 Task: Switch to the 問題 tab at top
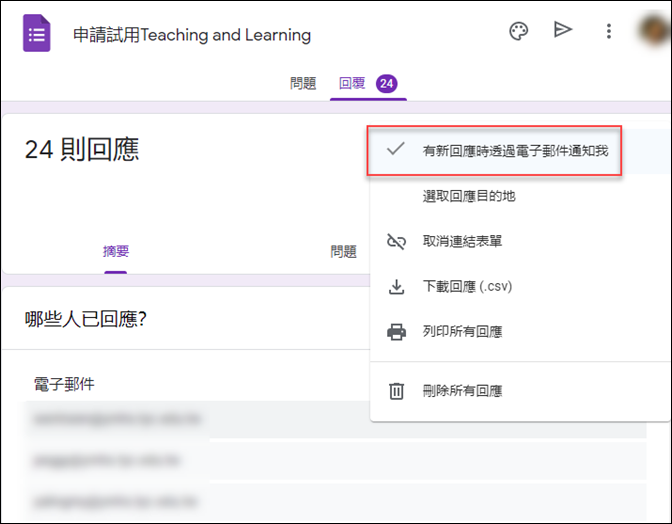303,83
